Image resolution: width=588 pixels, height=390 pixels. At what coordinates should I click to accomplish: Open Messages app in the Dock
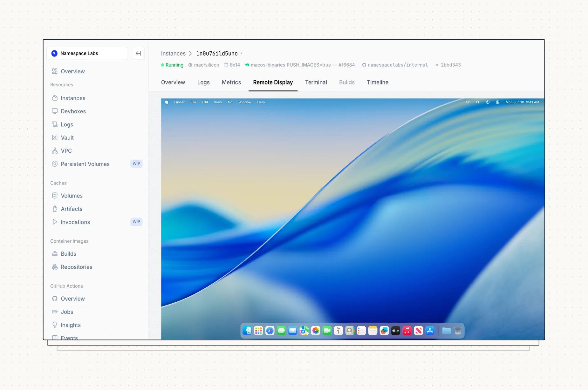pyautogui.click(x=281, y=331)
